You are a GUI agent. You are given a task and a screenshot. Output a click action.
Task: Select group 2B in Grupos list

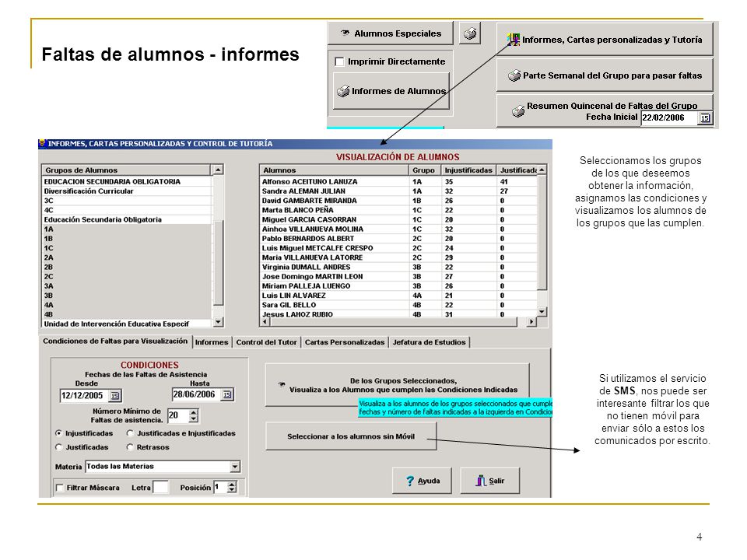point(126,267)
